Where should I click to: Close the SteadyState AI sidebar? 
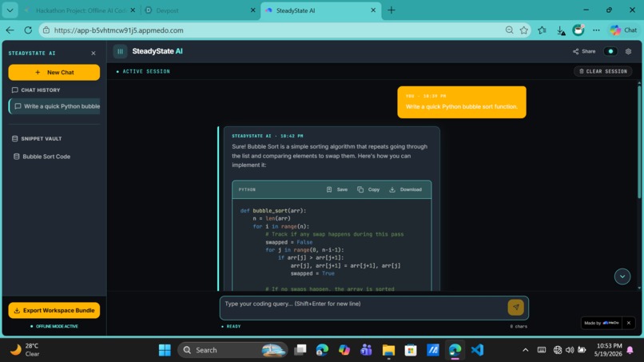click(93, 54)
